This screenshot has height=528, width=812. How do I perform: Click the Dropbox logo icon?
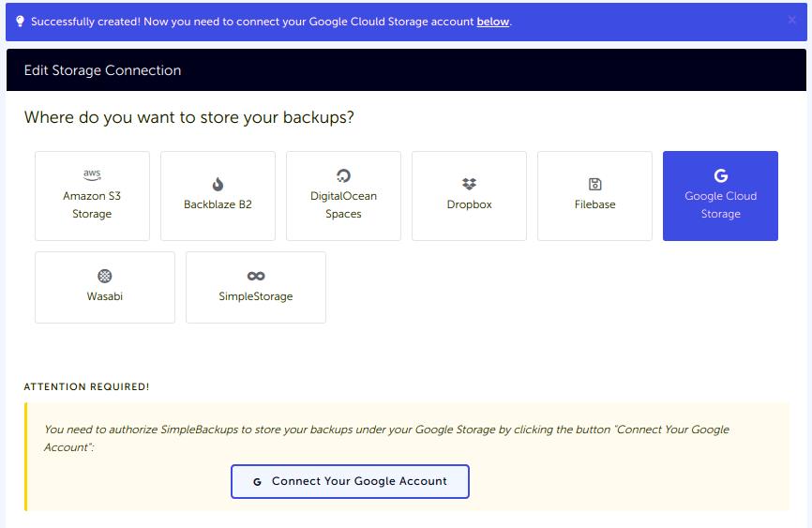pyautogui.click(x=469, y=184)
